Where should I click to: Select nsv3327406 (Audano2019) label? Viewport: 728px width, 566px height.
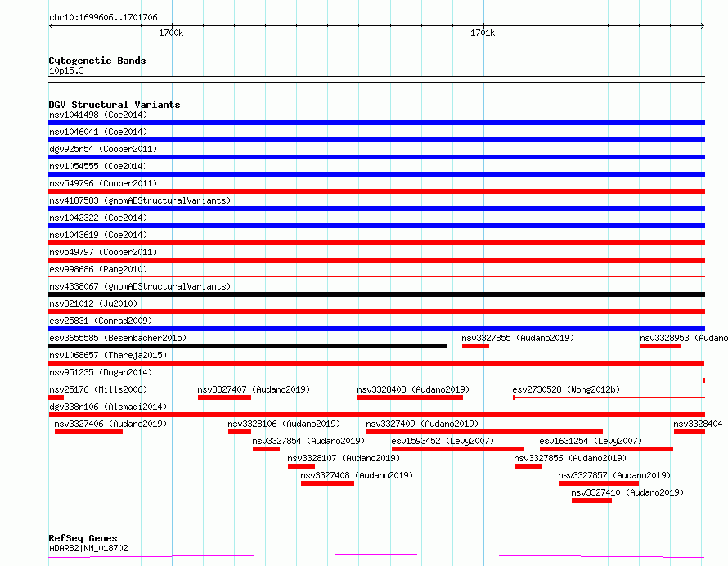(110, 424)
